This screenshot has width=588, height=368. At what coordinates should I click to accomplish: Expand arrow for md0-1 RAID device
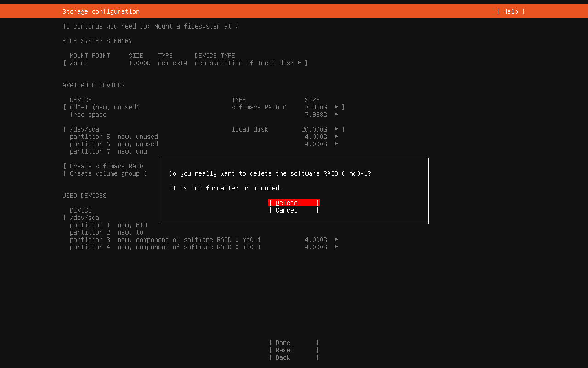coord(336,107)
